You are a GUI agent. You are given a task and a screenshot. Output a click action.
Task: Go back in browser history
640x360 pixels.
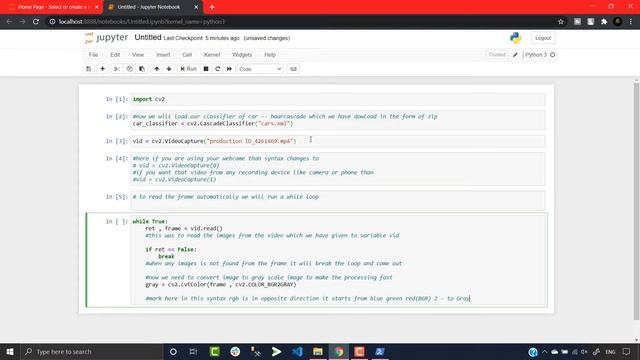pyautogui.click(x=9, y=22)
